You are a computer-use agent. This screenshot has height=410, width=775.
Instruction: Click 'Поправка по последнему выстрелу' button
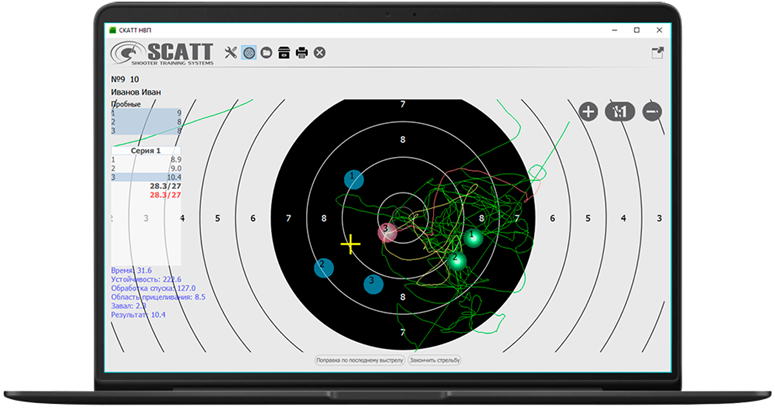360,359
